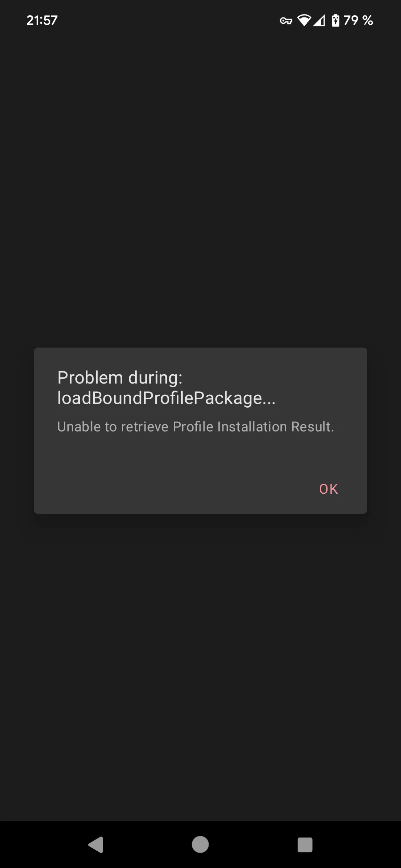
Task: Tap the "Unable to retrieve Profile Installation Result." message
Action: pyautogui.click(x=196, y=427)
